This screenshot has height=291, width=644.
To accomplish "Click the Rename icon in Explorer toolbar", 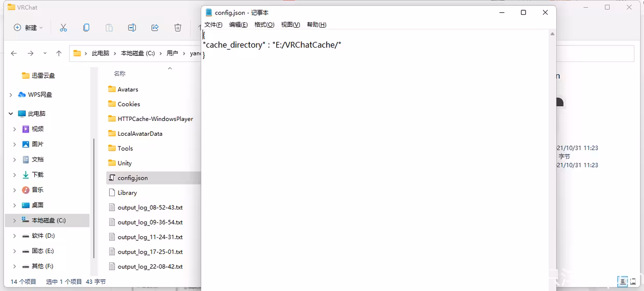I will [132, 28].
